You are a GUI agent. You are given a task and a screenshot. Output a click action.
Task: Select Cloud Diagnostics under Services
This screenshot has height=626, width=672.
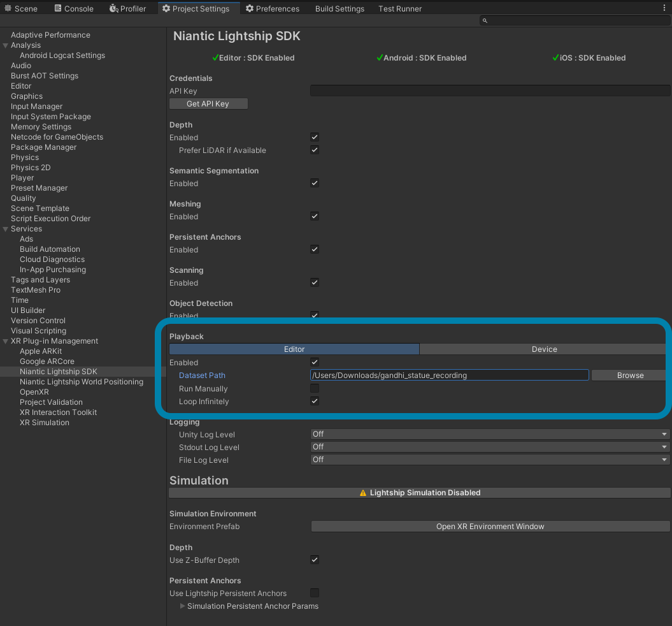(52, 259)
